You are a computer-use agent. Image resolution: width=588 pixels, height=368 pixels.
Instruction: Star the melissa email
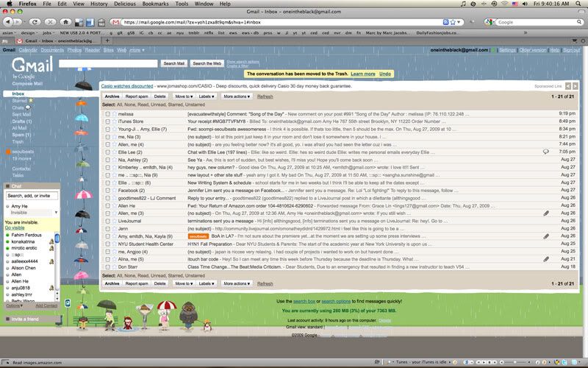point(115,114)
